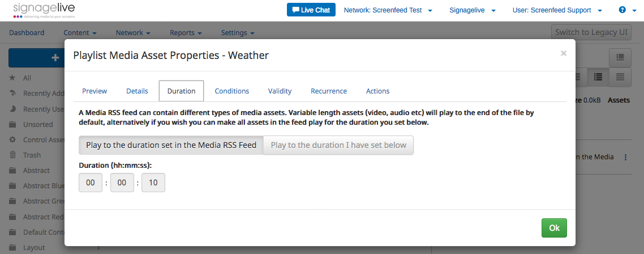Click the star icon beside All

click(12, 78)
